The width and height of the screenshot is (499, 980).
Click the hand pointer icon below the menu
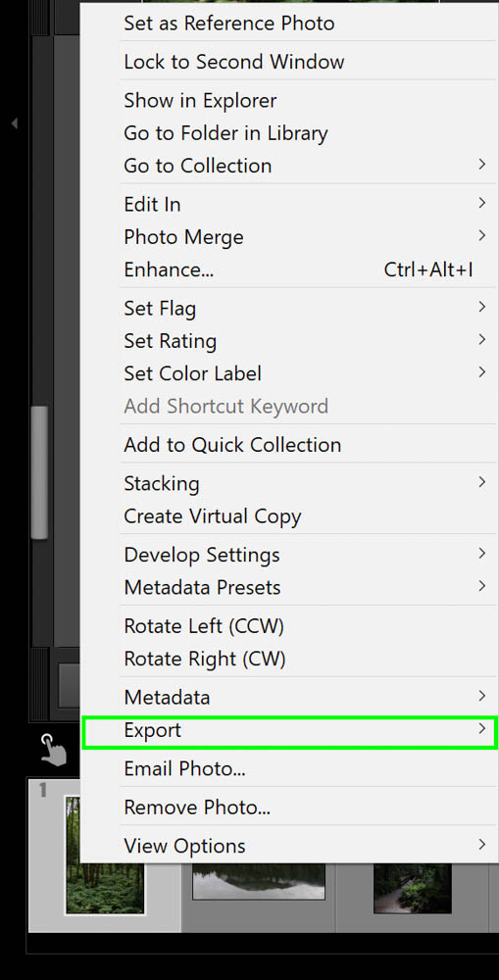pyautogui.click(x=54, y=749)
